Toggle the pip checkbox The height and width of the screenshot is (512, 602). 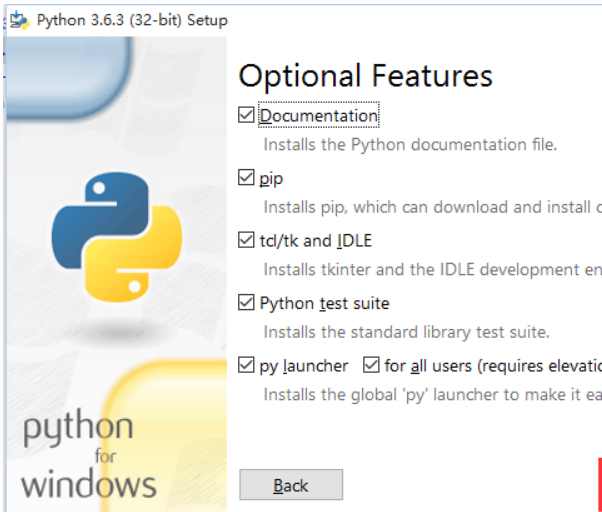point(247,178)
